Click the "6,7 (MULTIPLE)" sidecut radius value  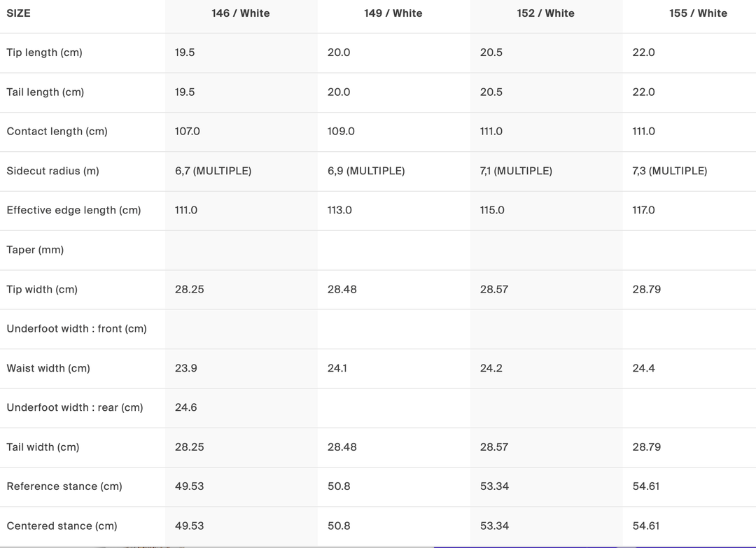(213, 171)
